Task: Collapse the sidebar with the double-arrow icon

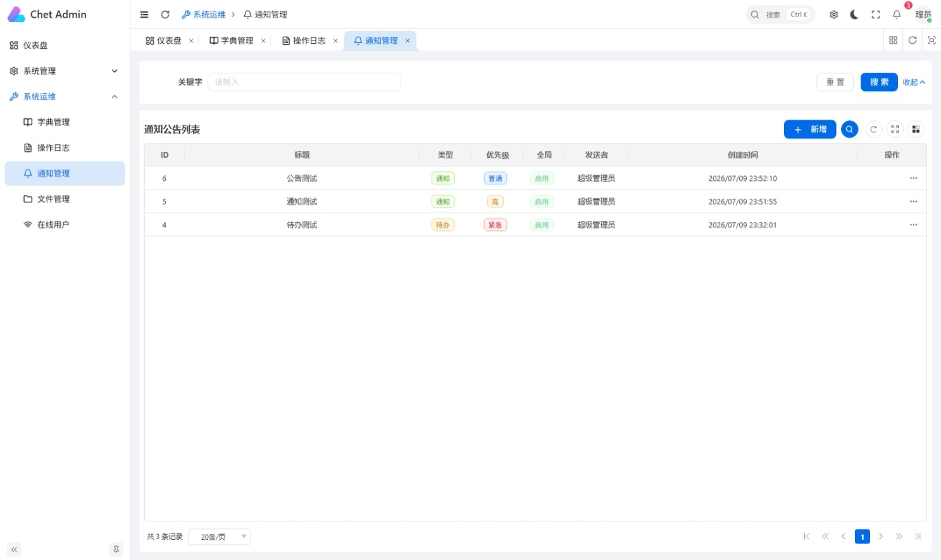Action: tap(14, 549)
